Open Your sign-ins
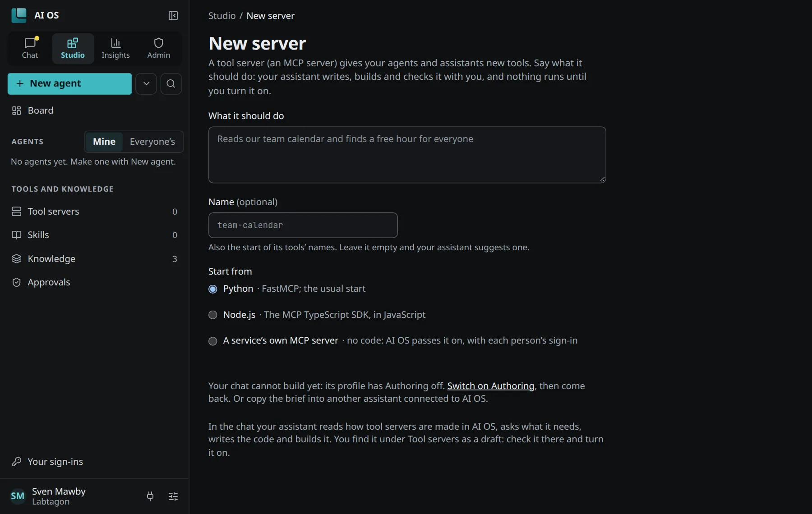The image size is (812, 514). pyautogui.click(x=94, y=462)
